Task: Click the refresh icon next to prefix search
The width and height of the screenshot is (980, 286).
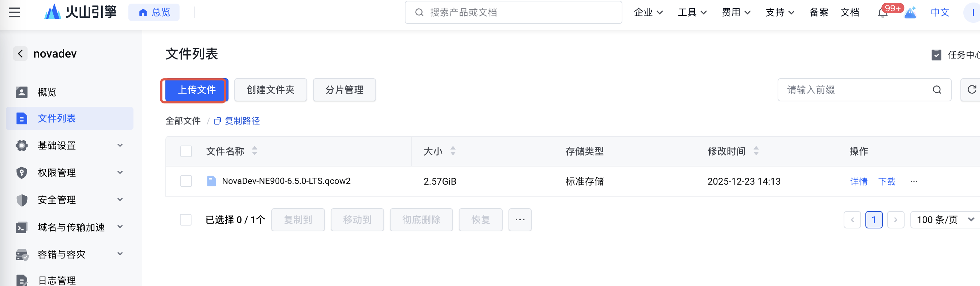Action: coord(972,90)
